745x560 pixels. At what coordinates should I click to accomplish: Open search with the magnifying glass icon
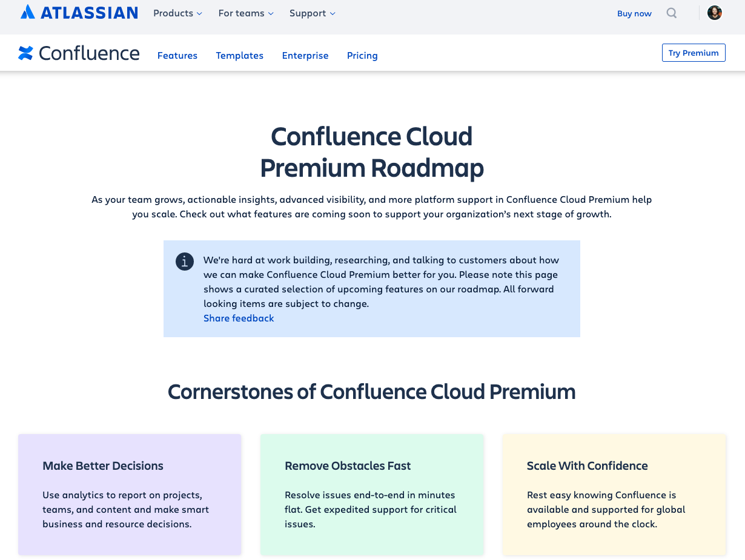tap(671, 13)
